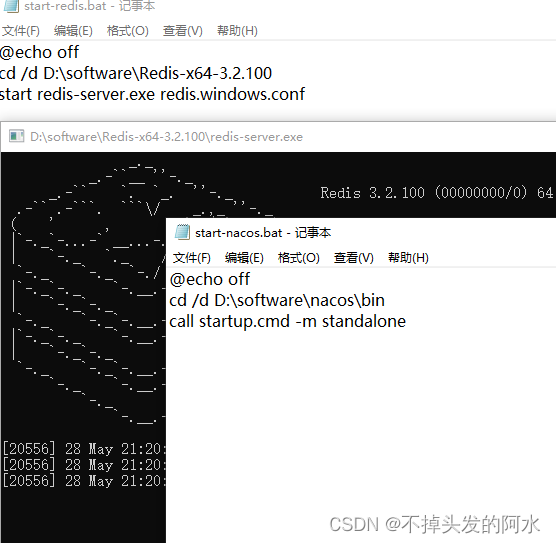The image size is (556, 543).
Task: Click the redis-server.exe console title bar path
Action: (166, 137)
